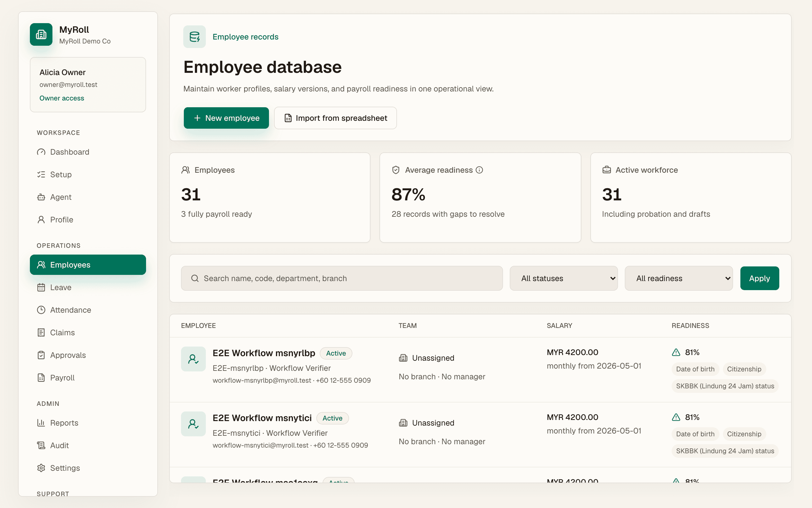
Task: Click SKBBK status chip in msnyrlbp row
Action: pyautogui.click(x=725, y=386)
